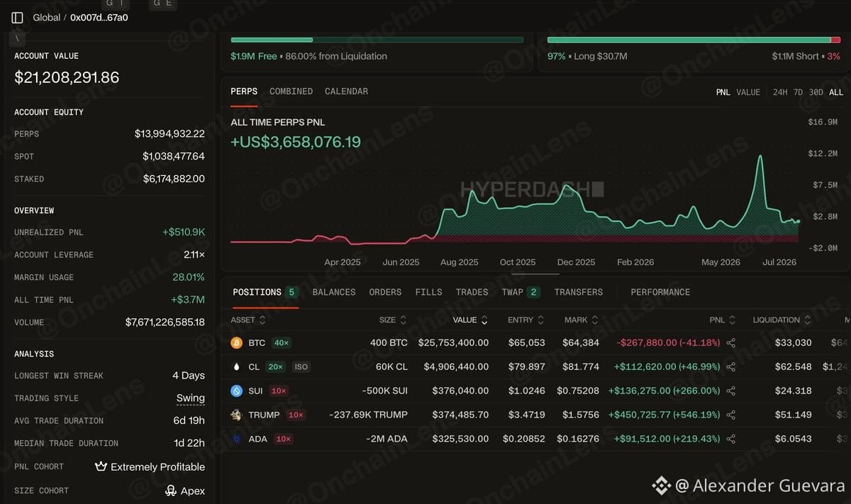Click the free margin progress bar

click(x=377, y=40)
